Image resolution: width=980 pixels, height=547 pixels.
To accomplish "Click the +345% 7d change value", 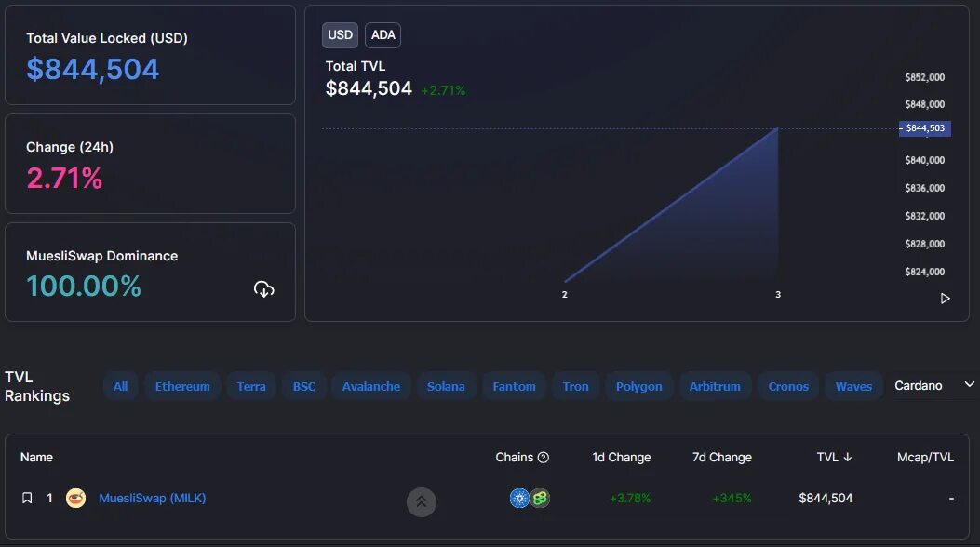I will tap(732, 498).
